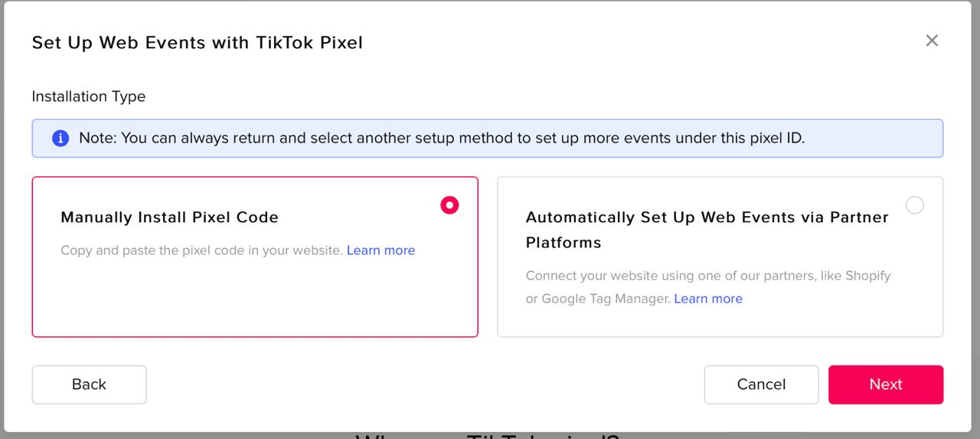Open Learn more link for partner platforms
The height and width of the screenshot is (439, 980).
click(708, 299)
